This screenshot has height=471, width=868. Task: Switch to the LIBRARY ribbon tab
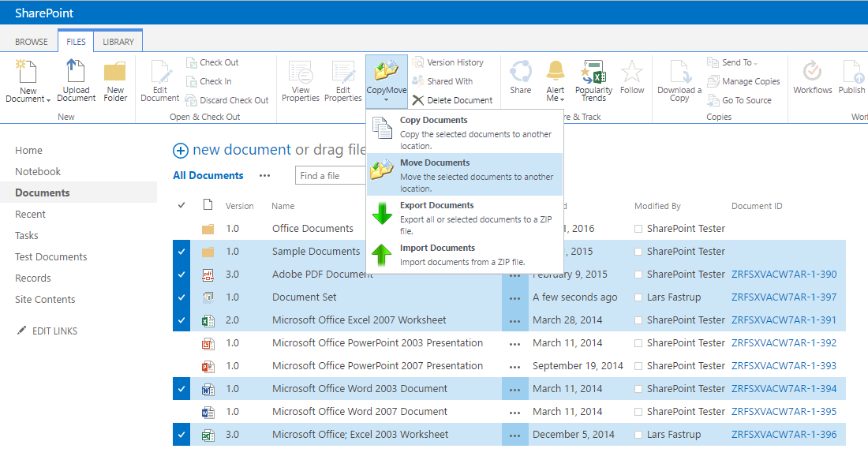[118, 40]
